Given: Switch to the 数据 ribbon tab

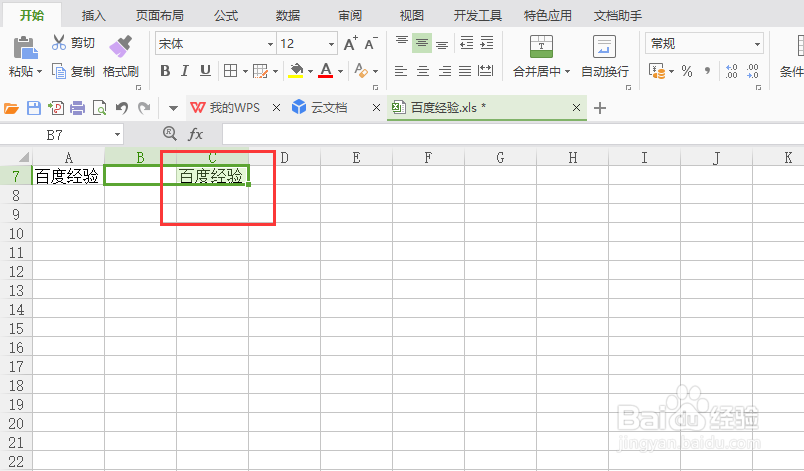Looking at the screenshot, I should click(288, 15).
